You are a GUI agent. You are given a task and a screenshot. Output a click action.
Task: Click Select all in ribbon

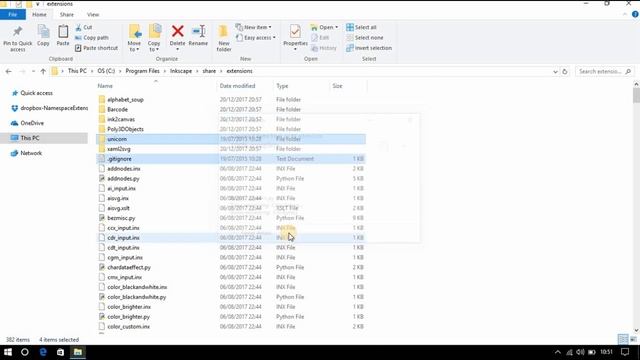pos(361,27)
